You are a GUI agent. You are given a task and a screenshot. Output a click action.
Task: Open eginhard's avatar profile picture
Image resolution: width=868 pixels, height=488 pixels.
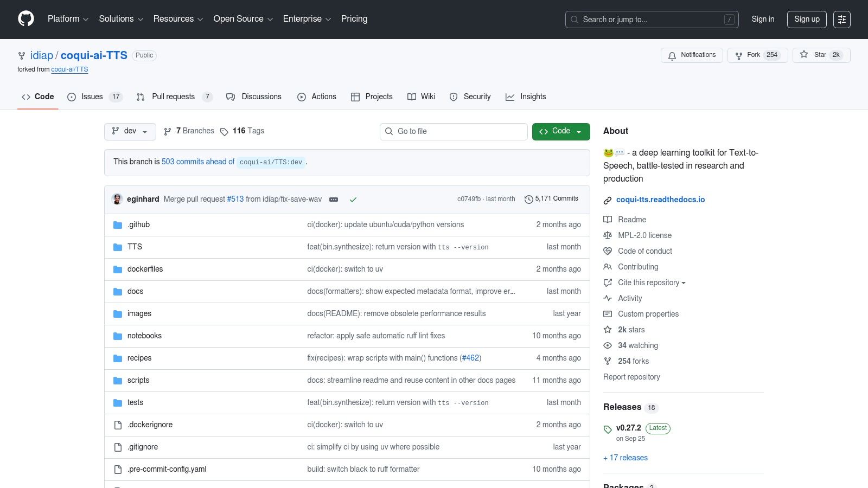117,199
